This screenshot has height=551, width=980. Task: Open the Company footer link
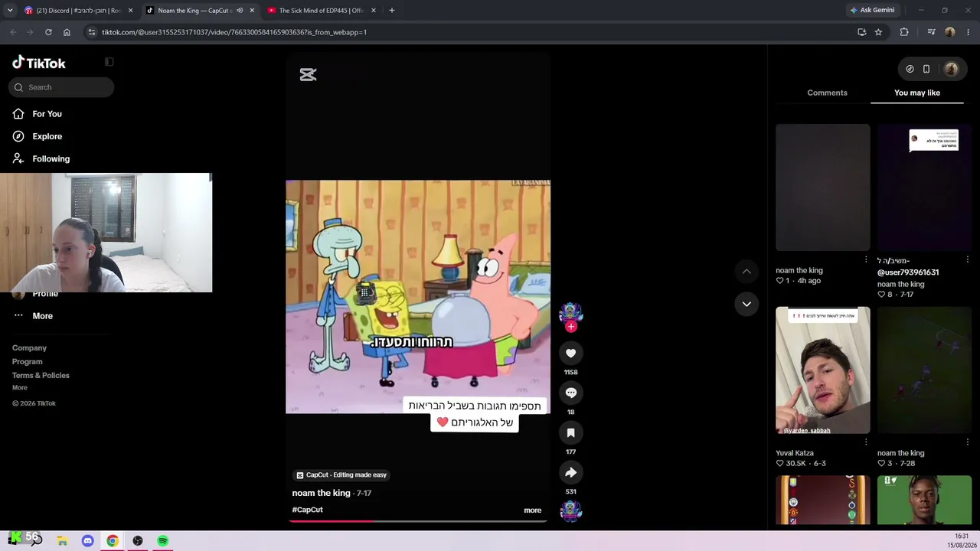tap(29, 348)
